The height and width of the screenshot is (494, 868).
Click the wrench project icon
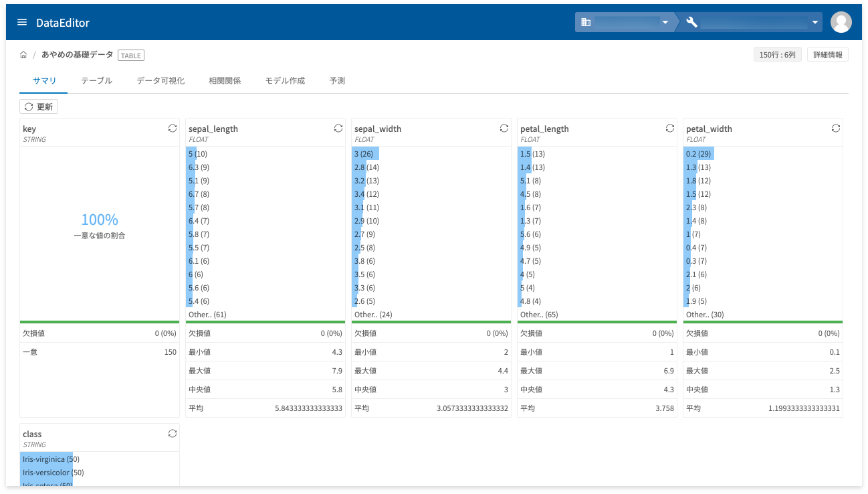[692, 22]
